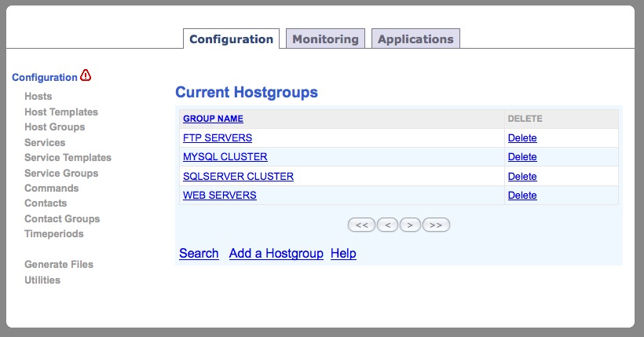
Task: Go to first page with << button
Action: tap(361, 225)
